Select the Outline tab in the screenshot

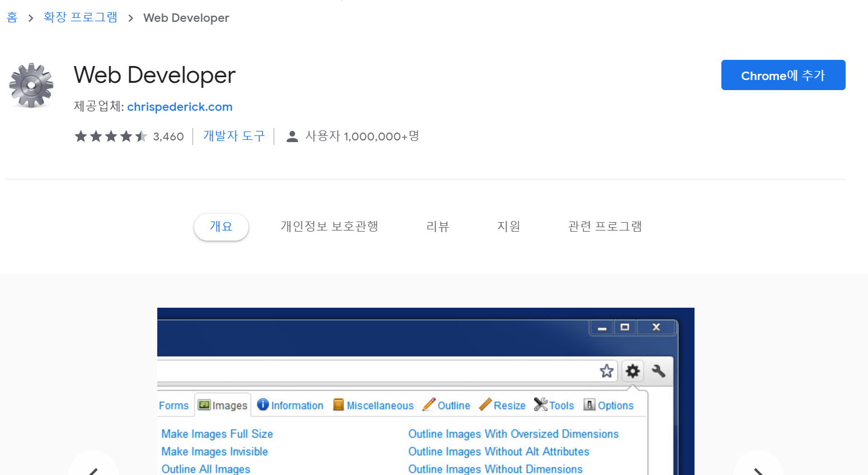click(447, 405)
